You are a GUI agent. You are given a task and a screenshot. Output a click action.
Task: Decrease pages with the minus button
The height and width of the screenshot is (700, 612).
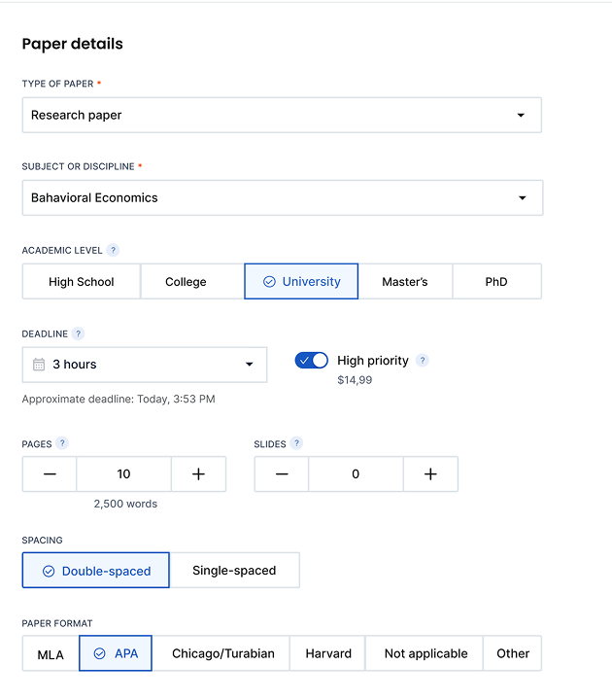(50, 474)
